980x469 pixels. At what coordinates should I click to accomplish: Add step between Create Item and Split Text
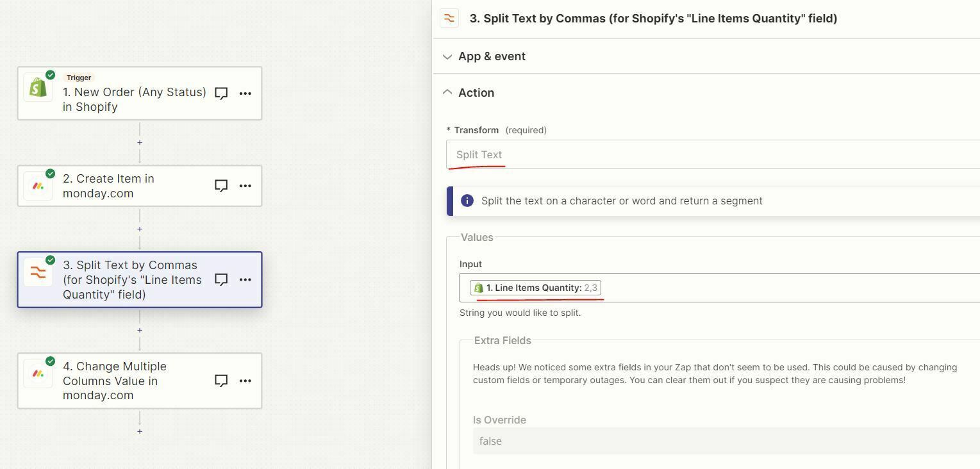[140, 229]
